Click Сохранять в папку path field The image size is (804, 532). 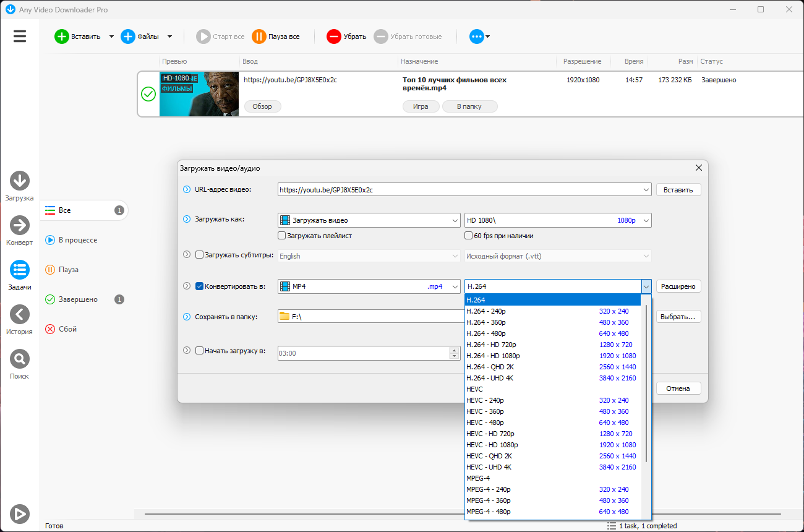[370, 317]
